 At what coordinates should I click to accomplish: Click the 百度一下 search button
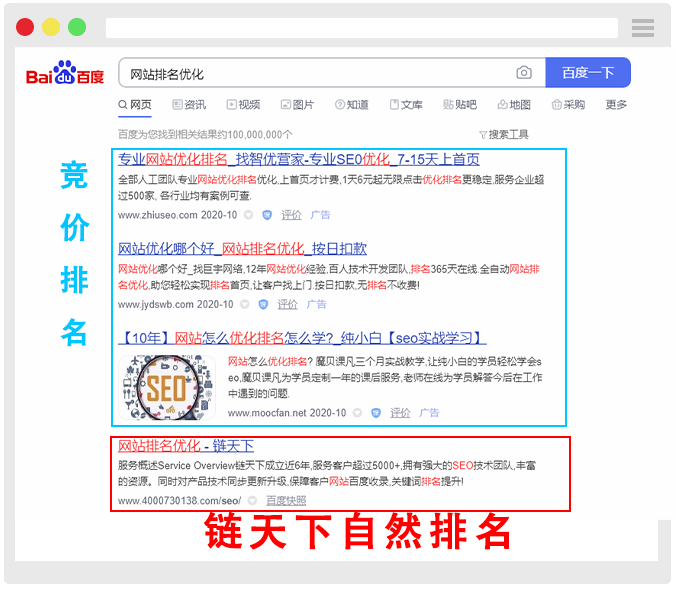click(x=588, y=72)
